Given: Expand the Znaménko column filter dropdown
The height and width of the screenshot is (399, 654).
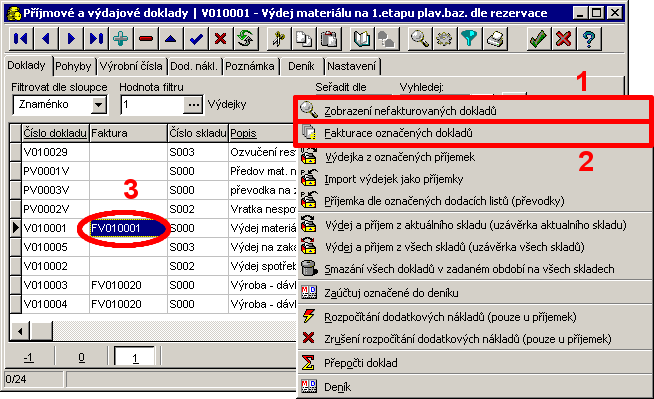Looking at the screenshot, I should tap(99, 105).
